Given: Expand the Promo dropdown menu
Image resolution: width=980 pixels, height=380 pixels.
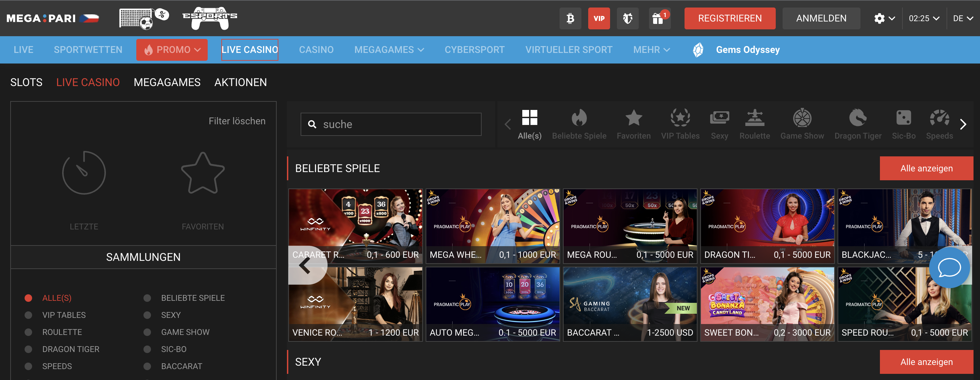Looking at the screenshot, I should pyautogui.click(x=172, y=50).
